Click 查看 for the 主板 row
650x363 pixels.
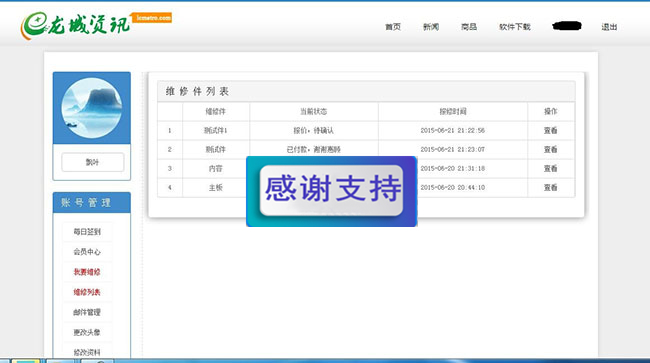551,188
